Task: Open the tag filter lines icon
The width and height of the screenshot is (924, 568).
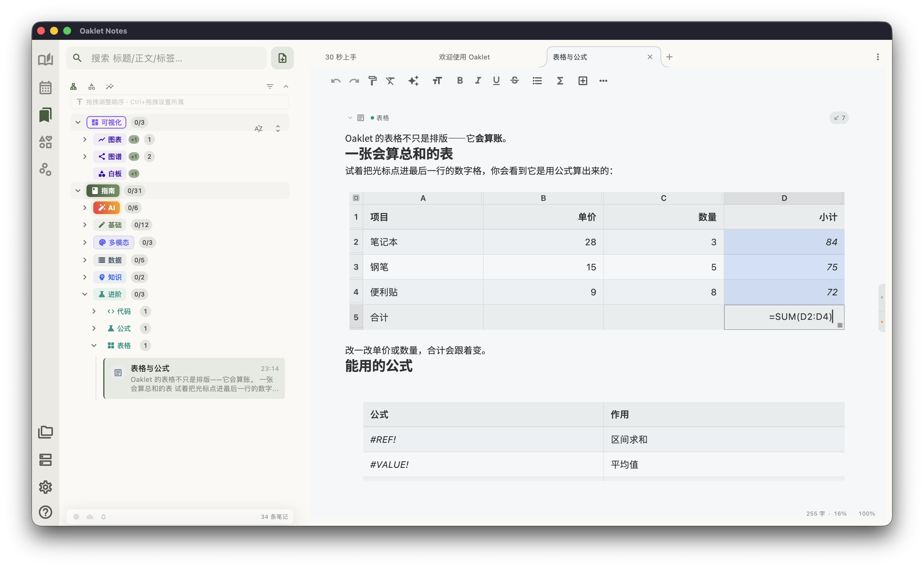Action: point(270,87)
